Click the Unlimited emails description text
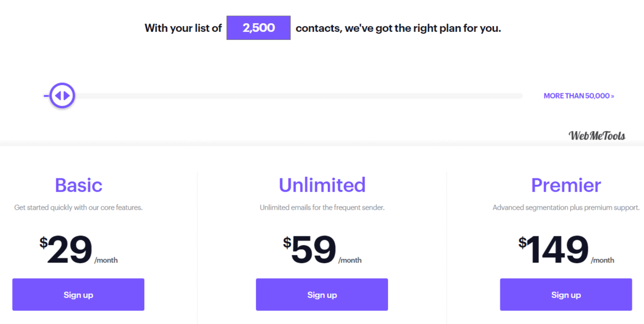The width and height of the screenshot is (644, 324). tap(322, 207)
